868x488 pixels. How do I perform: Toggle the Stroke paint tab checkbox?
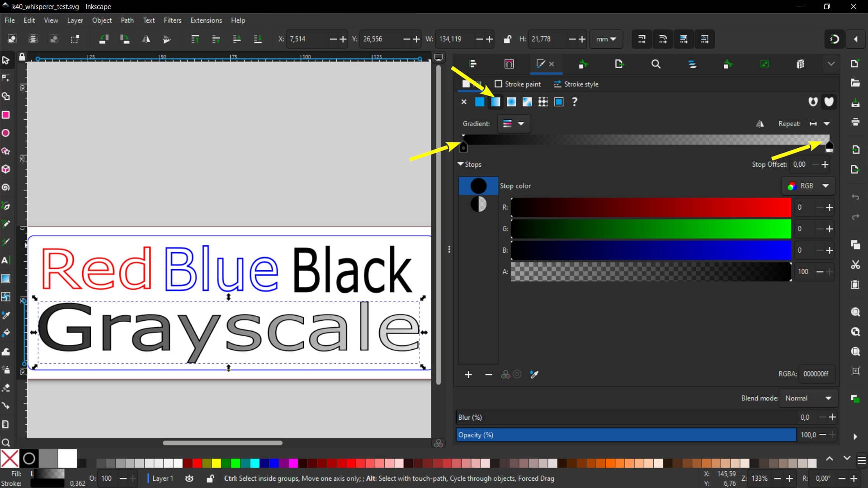499,84
